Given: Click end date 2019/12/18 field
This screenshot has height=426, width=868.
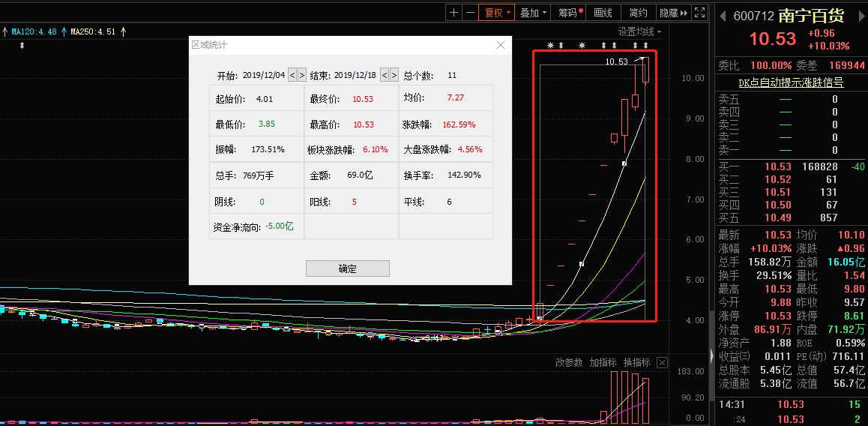Looking at the screenshot, I should pyautogui.click(x=355, y=75).
